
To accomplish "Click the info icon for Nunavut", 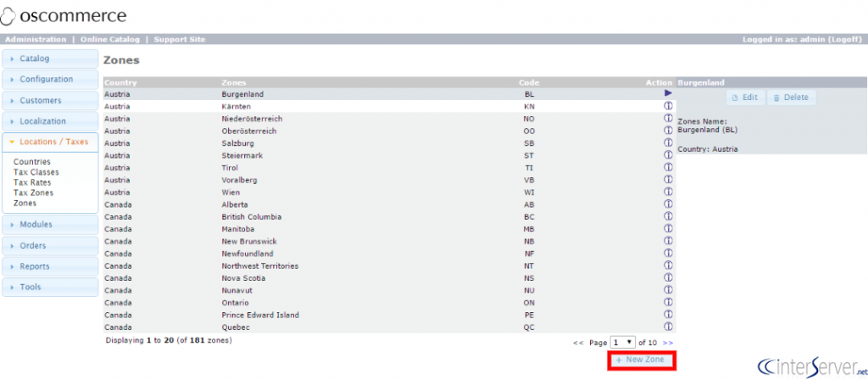I will (x=668, y=289).
